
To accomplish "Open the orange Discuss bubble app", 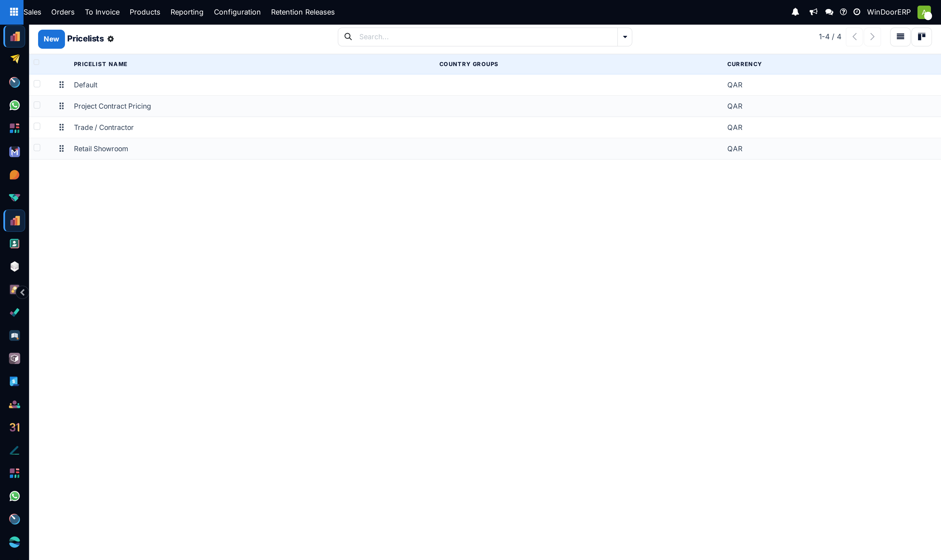I will pos(14,175).
